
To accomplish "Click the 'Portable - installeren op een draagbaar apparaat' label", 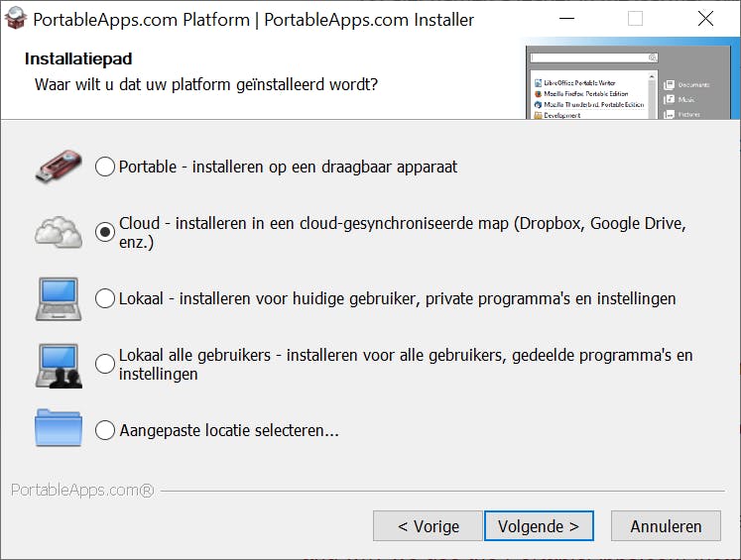I will (288, 167).
